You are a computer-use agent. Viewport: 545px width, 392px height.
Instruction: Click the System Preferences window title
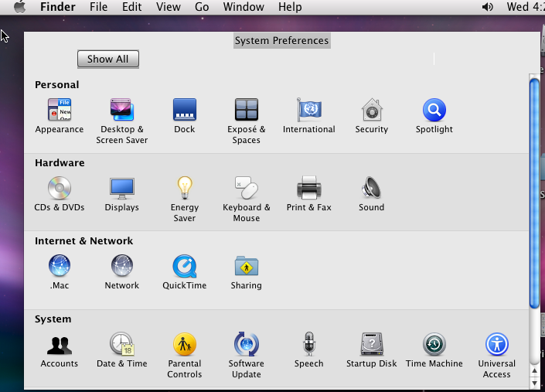[281, 40]
